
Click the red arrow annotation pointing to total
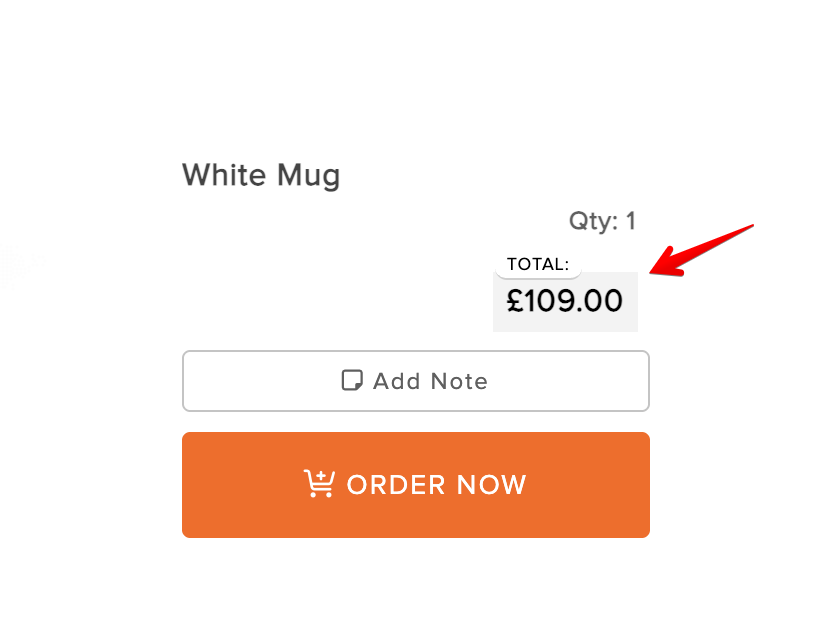click(702, 250)
